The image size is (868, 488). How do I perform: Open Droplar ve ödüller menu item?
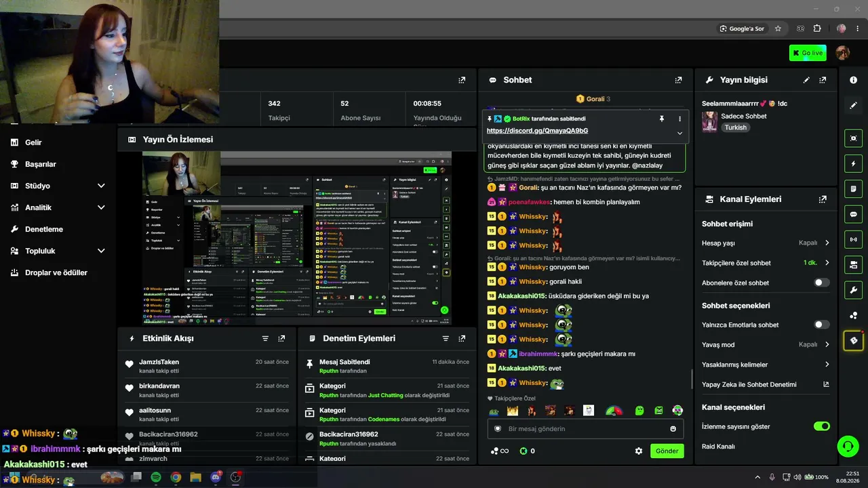[x=56, y=272]
